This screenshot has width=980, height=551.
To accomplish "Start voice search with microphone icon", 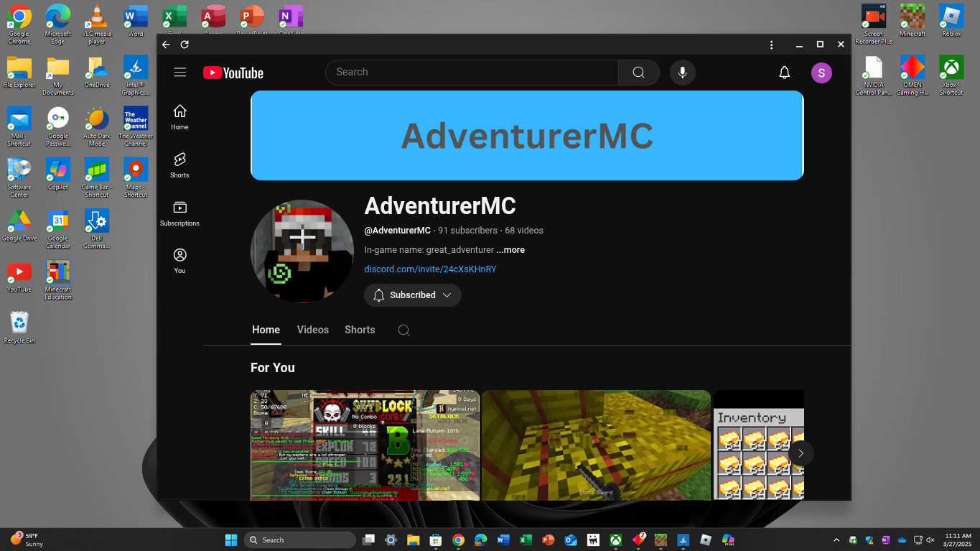I will (683, 73).
